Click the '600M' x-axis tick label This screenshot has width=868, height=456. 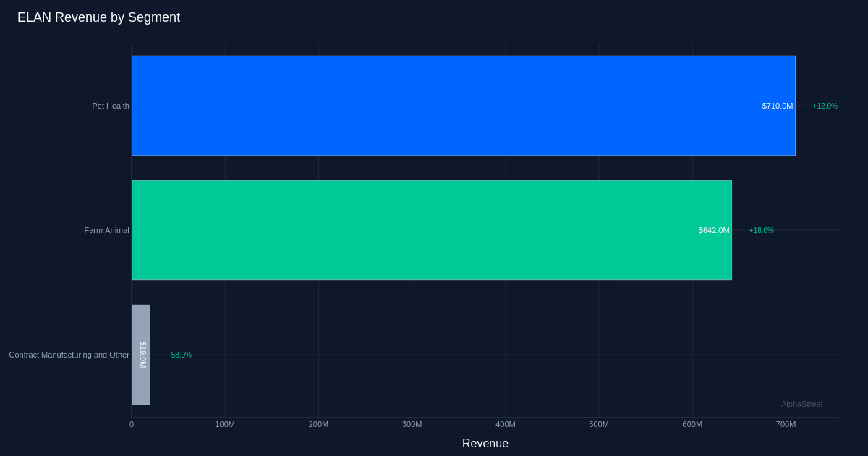tap(692, 424)
